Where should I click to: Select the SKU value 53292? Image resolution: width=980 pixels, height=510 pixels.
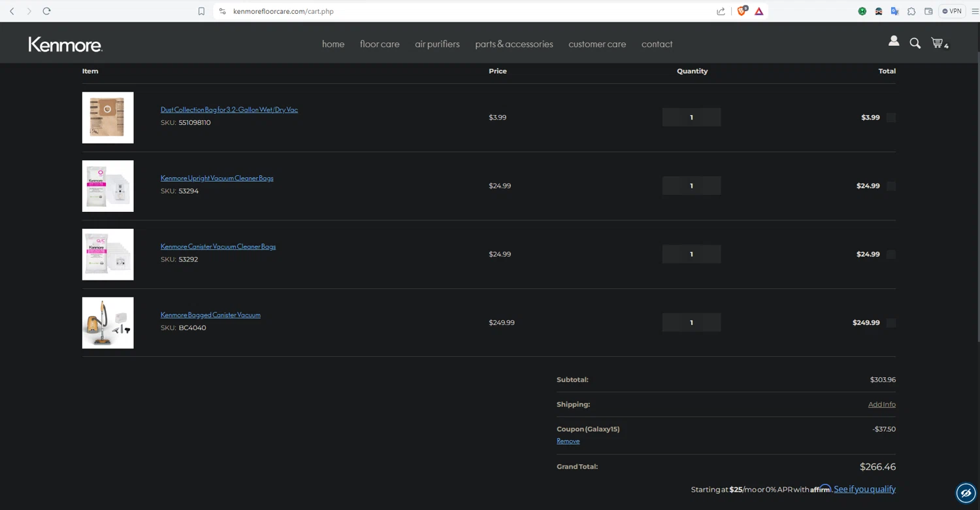[x=188, y=260]
